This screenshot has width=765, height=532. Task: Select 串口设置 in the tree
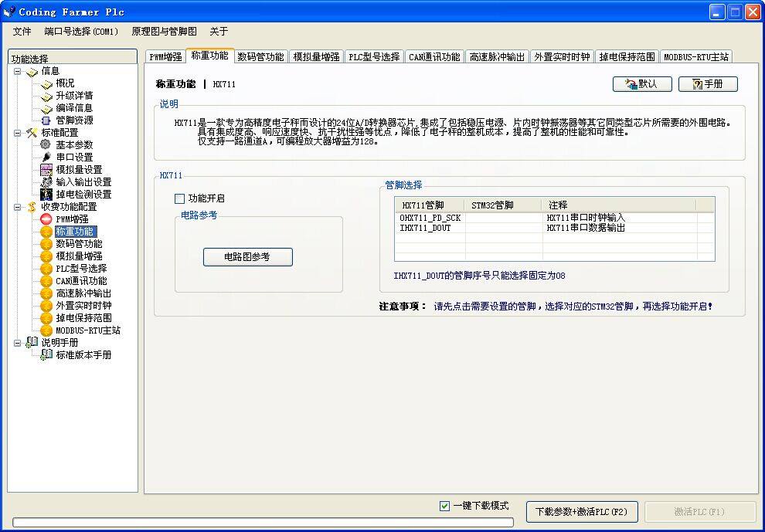74,157
